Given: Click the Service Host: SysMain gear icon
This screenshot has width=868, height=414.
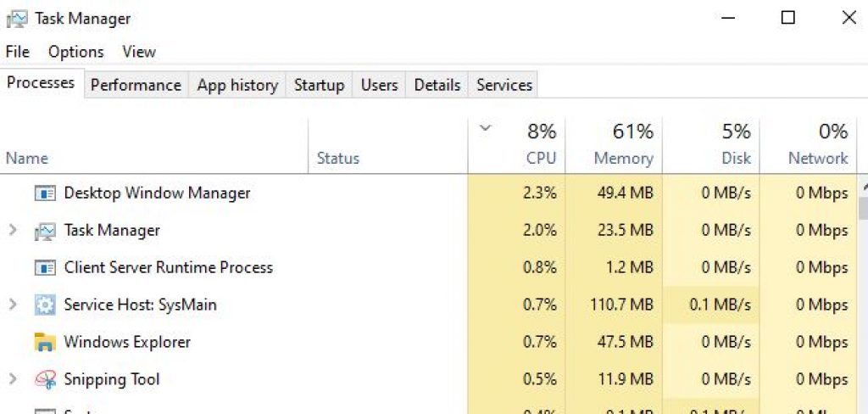Looking at the screenshot, I should point(44,305).
